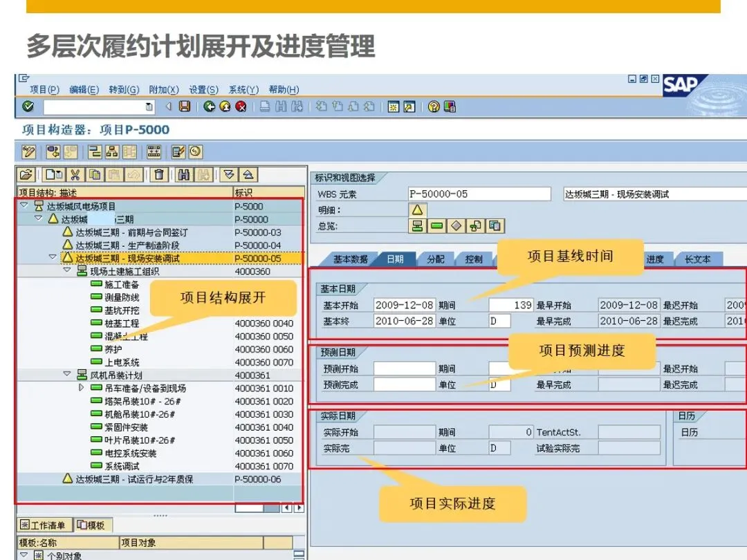Open the 编辑(E) menu
The image size is (747, 560).
[84, 89]
